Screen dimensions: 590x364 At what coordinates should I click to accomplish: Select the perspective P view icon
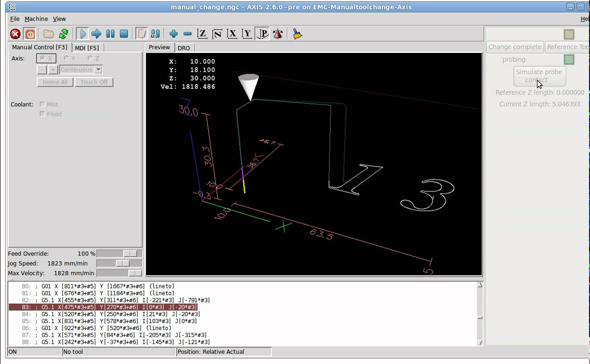(x=262, y=34)
